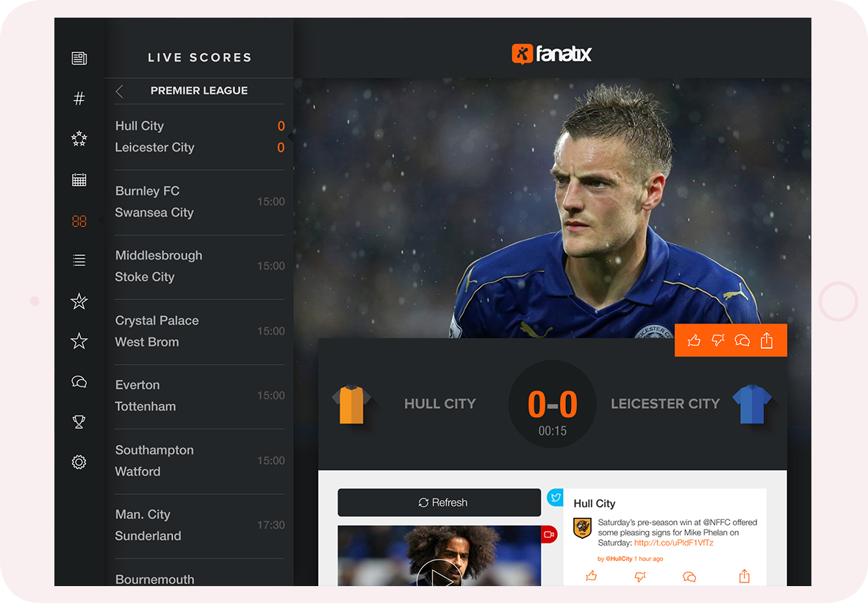Open the hashtag trending icon
The width and height of the screenshot is (868, 603).
click(79, 99)
